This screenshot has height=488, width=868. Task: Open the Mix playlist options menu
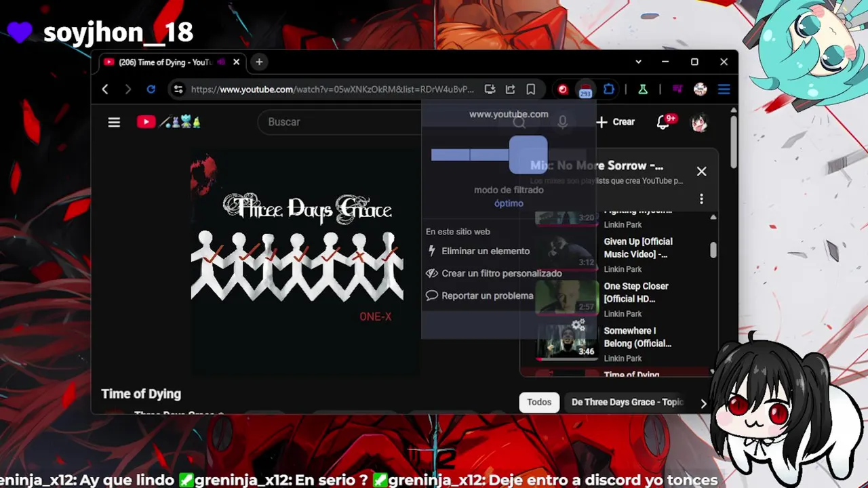tap(701, 199)
